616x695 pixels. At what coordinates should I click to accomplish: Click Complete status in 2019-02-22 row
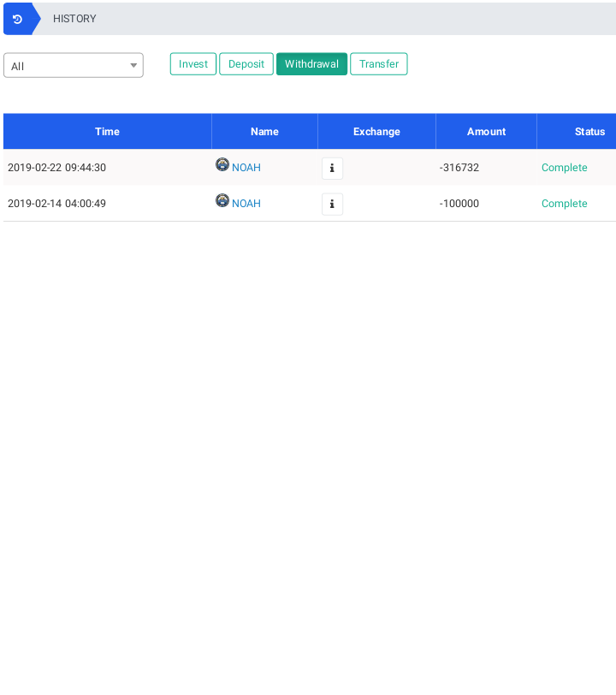[564, 168]
